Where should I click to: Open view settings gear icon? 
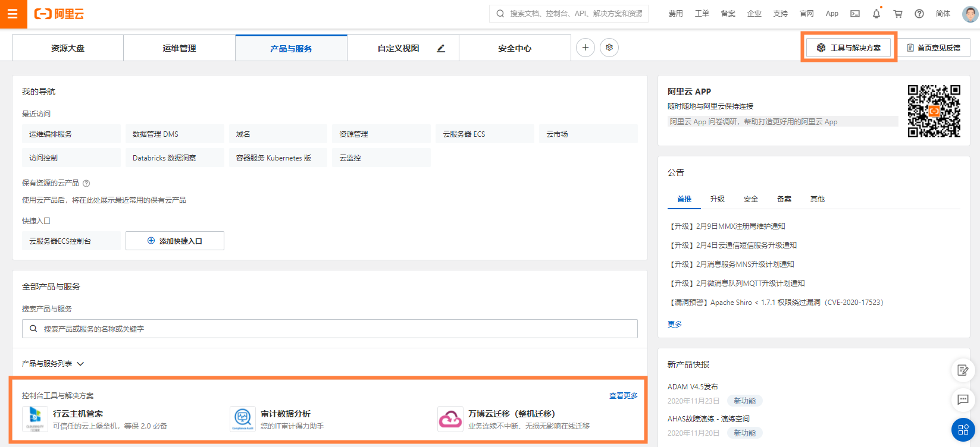(609, 48)
